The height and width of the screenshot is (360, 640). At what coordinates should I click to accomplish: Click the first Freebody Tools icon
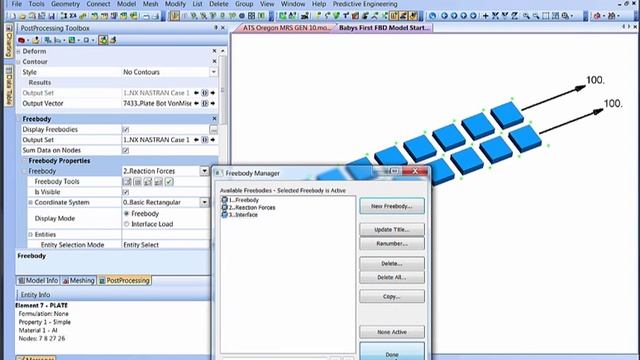127,182
